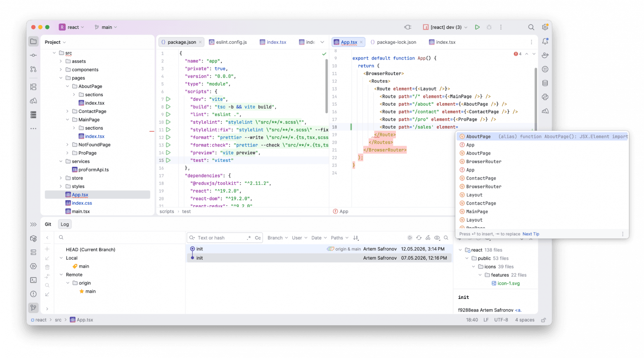
Task: Open the [react] dev run configuration dropdown
Action: point(445,27)
